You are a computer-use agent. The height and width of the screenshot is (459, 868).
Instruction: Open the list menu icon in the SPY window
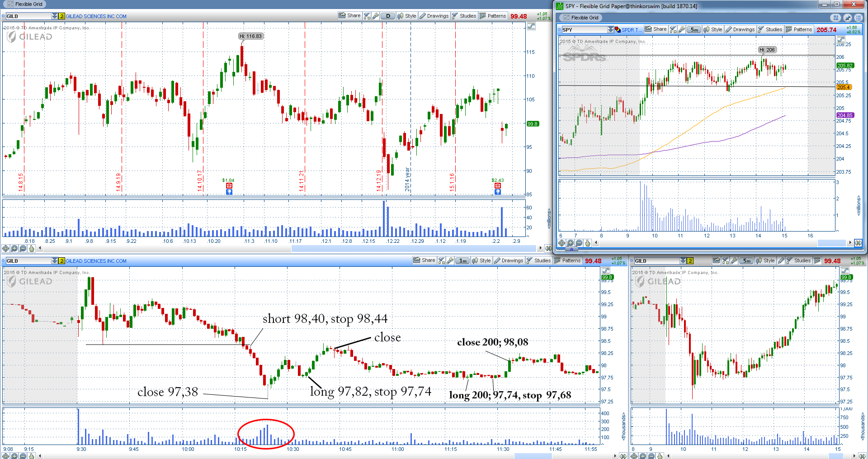[x=859, y=18]
